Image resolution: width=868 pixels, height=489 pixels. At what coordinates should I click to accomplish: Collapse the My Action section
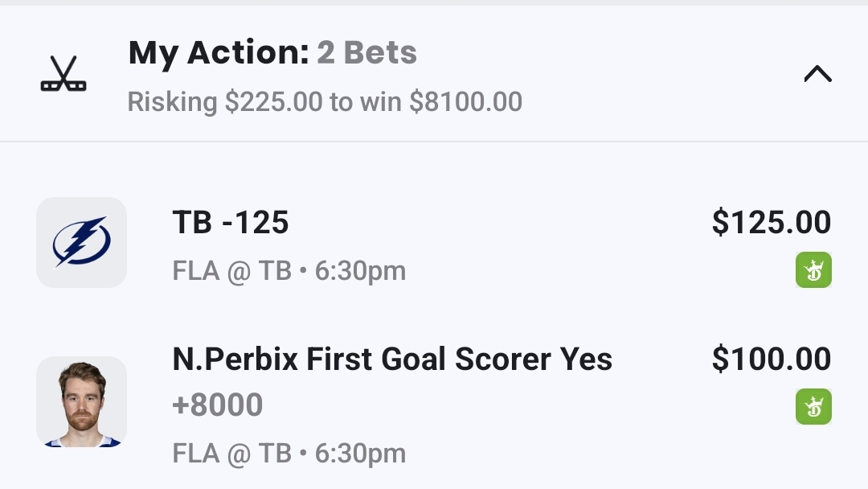click(817, 75)
